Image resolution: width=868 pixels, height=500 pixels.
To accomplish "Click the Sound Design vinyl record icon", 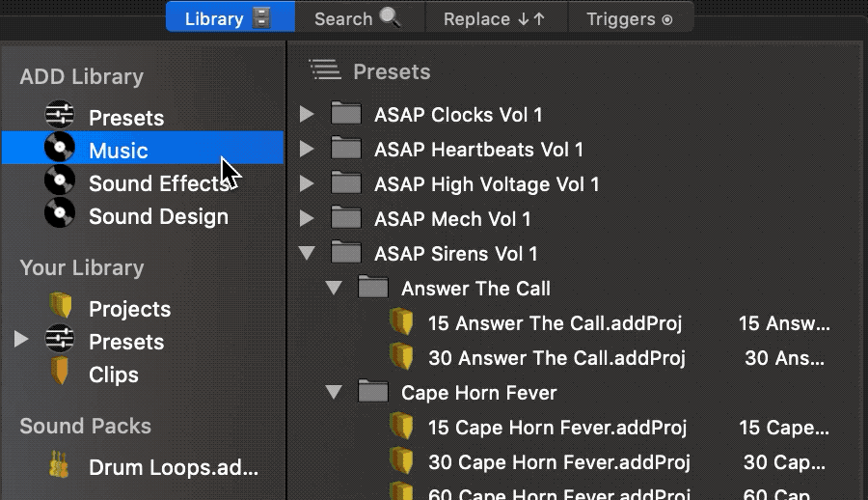I will 60,214.
